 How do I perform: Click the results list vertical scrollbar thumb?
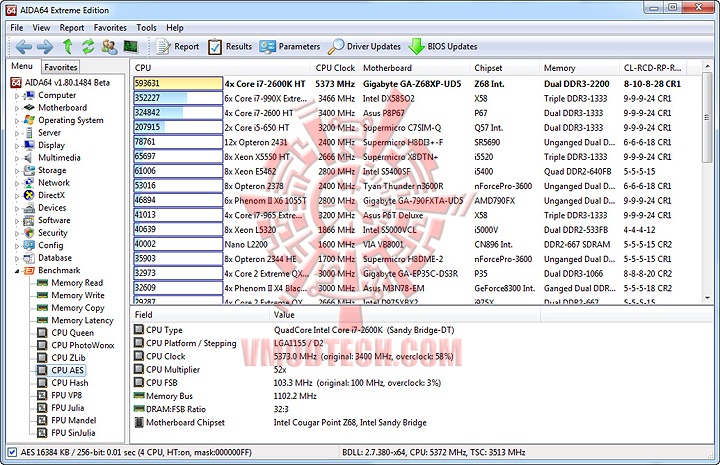(x=708, y=118)
